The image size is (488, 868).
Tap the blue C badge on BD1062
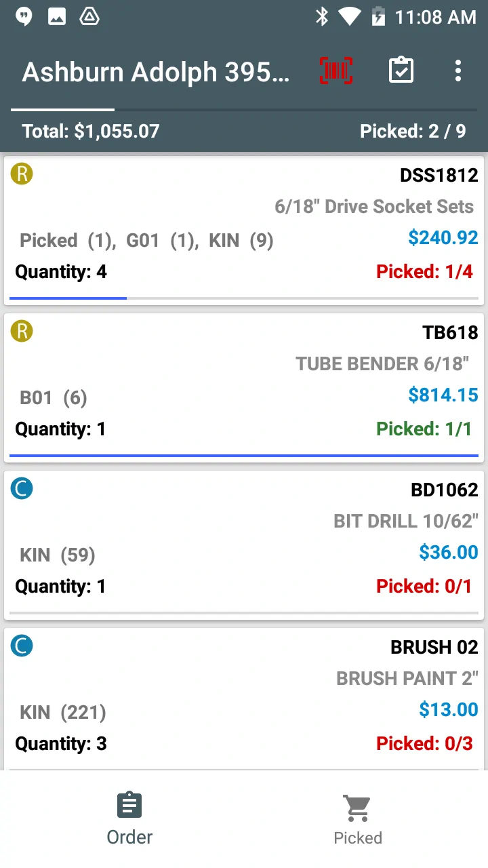click(x=22, y=489)
